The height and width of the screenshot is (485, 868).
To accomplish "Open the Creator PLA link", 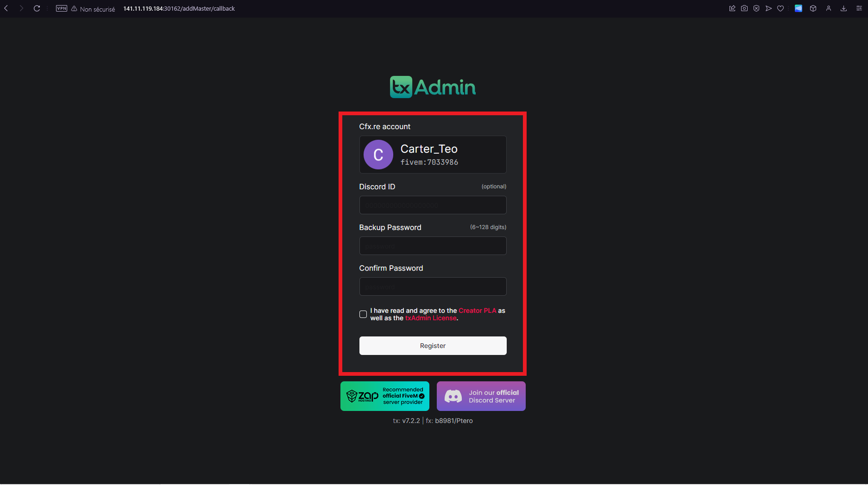I will [477, 311].
